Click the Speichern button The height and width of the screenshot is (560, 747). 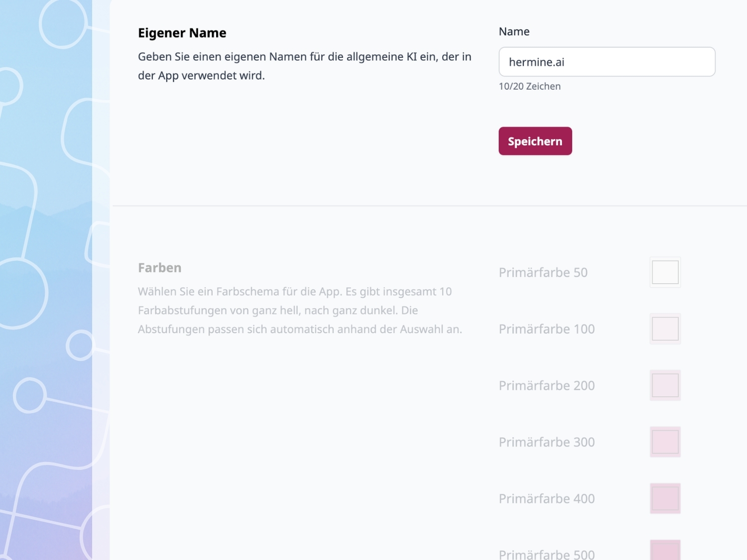tap(535, 141)
